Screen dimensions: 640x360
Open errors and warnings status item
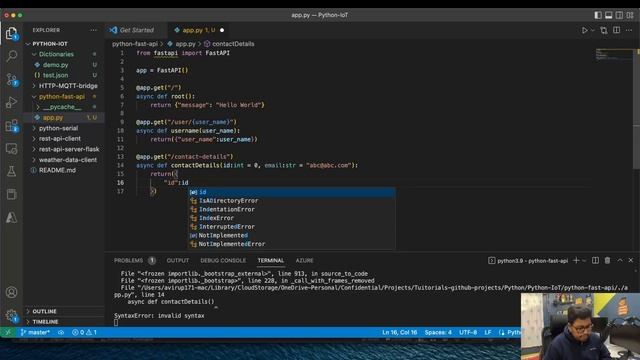(84, 332)
